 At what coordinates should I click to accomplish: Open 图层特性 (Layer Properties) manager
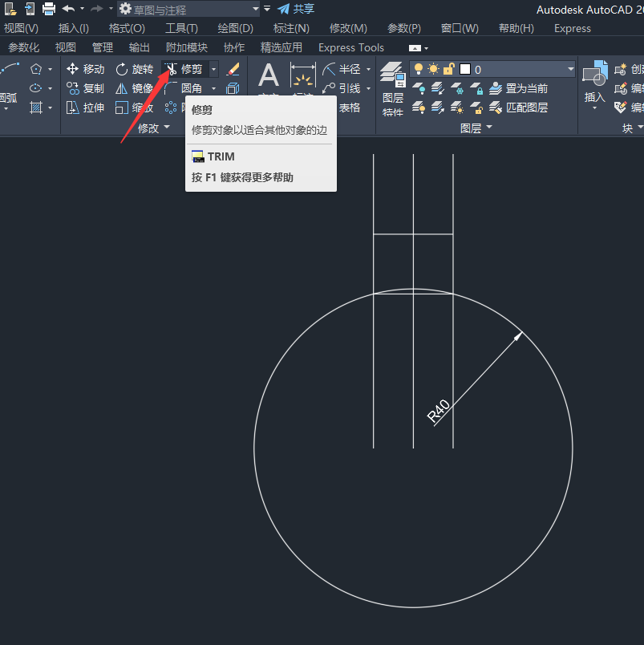pyautogui.click(x=393, y=88)
